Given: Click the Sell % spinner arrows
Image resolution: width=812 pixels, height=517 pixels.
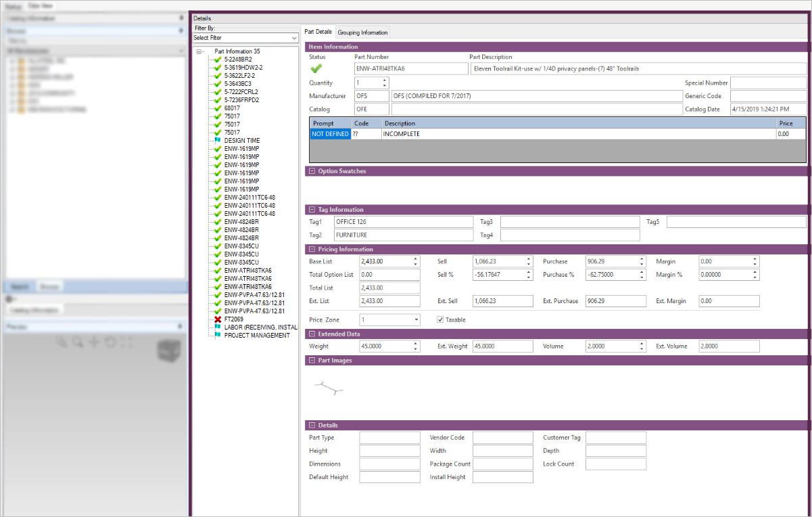Looking at the screenshot, I should coord(529,275).
